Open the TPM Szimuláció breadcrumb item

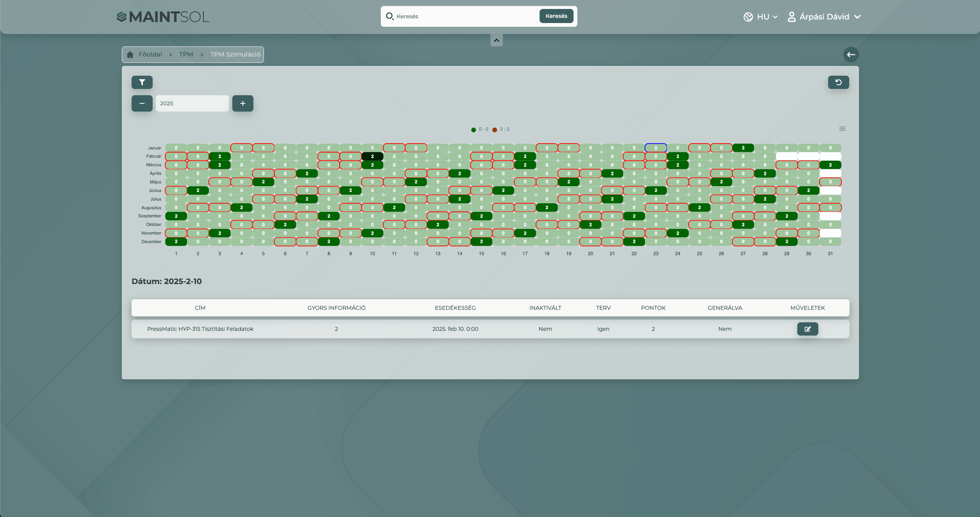(235, 54)
